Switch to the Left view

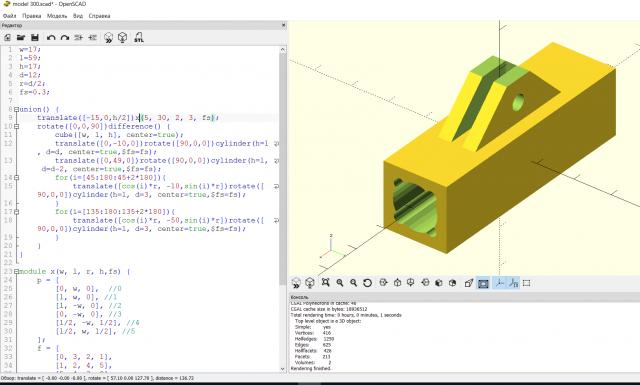[x=425, y=283]
